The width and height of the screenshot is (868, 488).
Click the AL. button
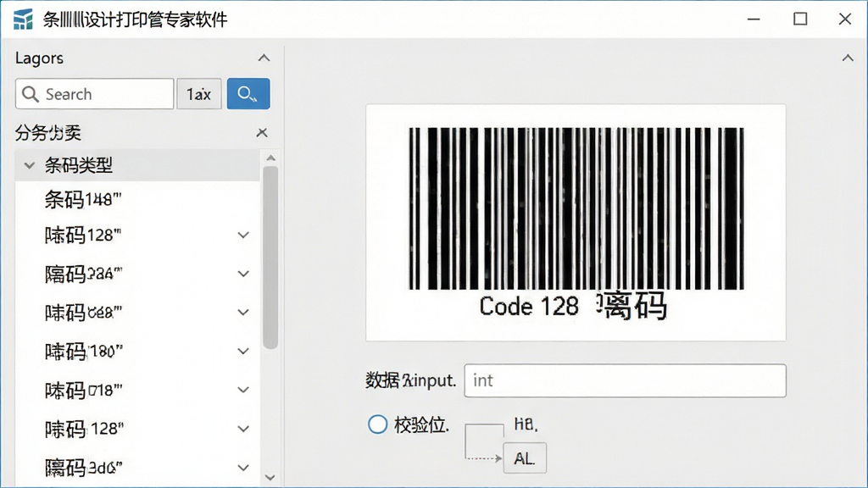tap(525, 458)
